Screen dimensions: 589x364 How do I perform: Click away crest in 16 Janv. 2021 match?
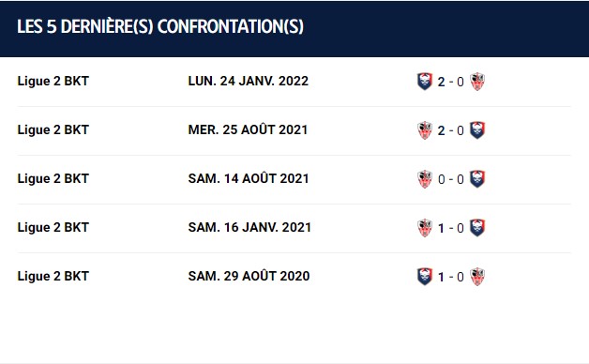pyautogui.click(x=477, y=228)
